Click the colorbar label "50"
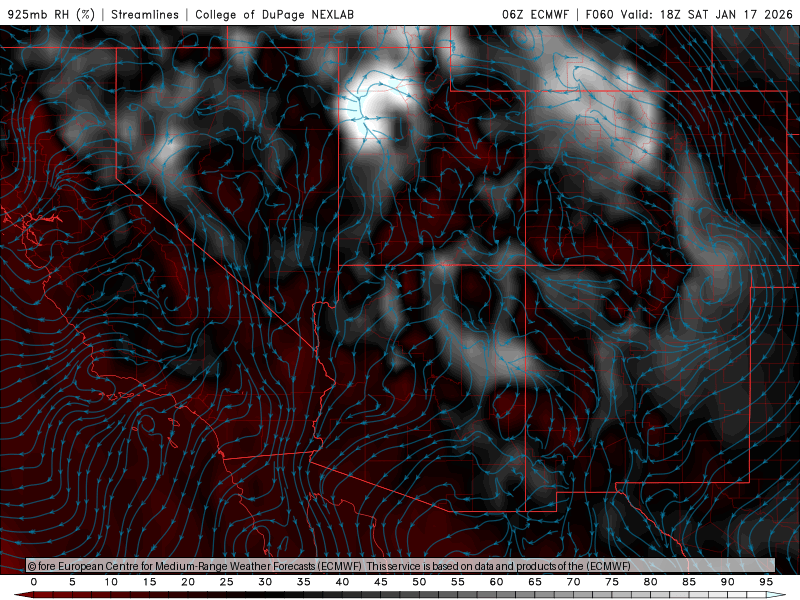Viewport: 800px width, 600px height. click(x=419, y=582)
